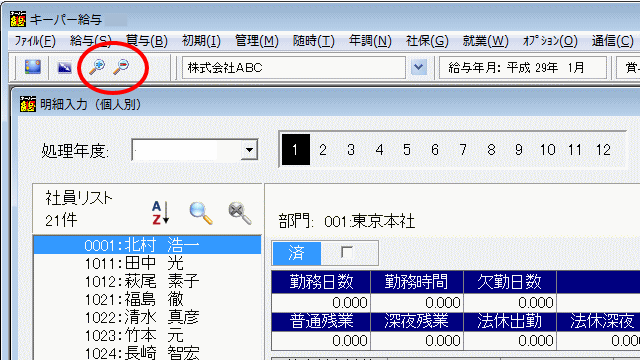Select month 4 in month selector
Image resolution: width=640 pixels, height=360 pixels.
click(379, 150)
